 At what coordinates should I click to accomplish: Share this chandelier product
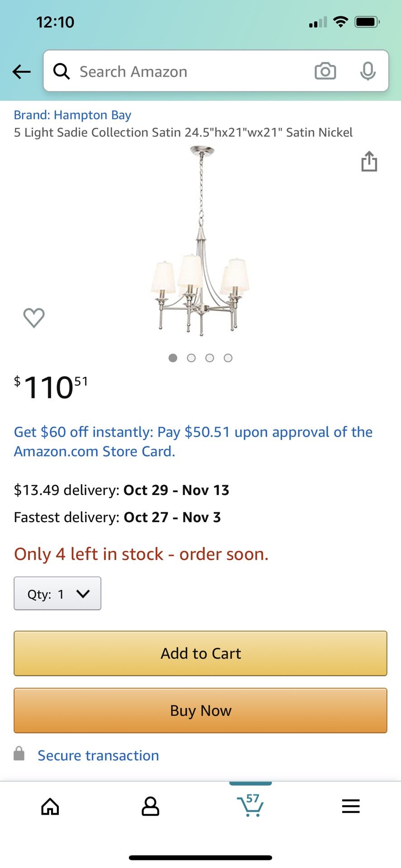click(369, 161)
